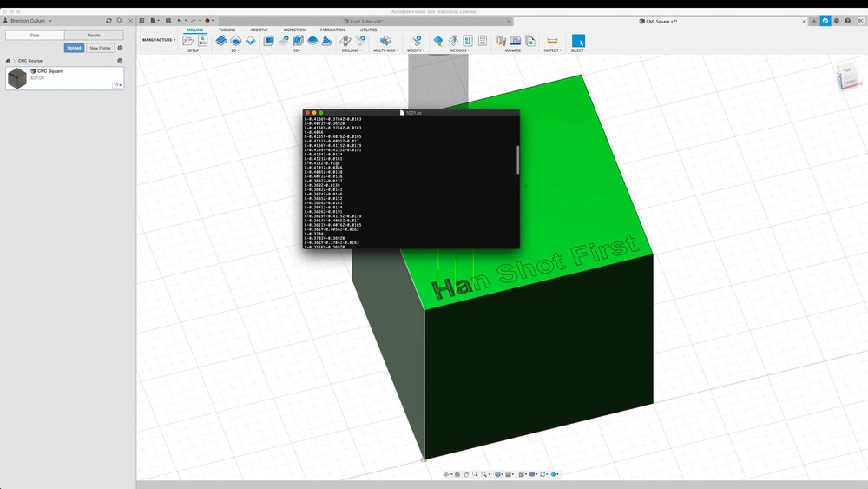Image resolution: width=868 pixels, height=489 pixels.
Task: Click the search icon in data panel
Action: pos(120,20)
